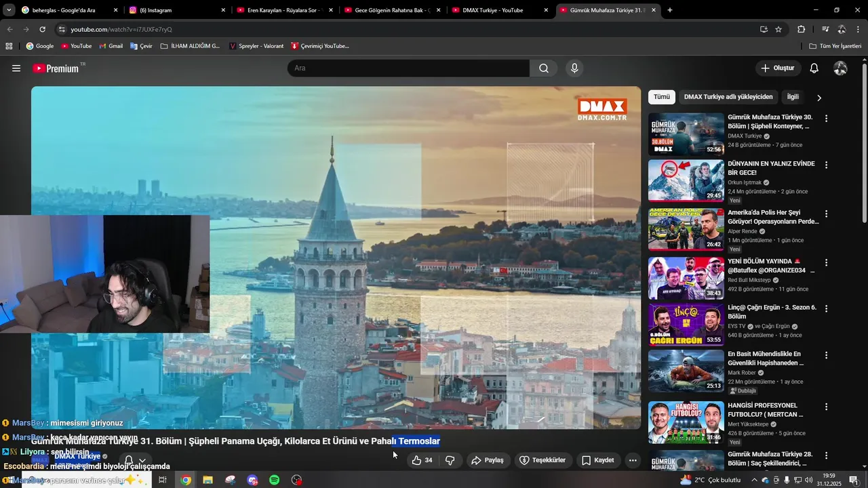Screen dimensions: 868x488
Task: Open the Chrome tab search dropdown
Action: (x=8, y=10)
